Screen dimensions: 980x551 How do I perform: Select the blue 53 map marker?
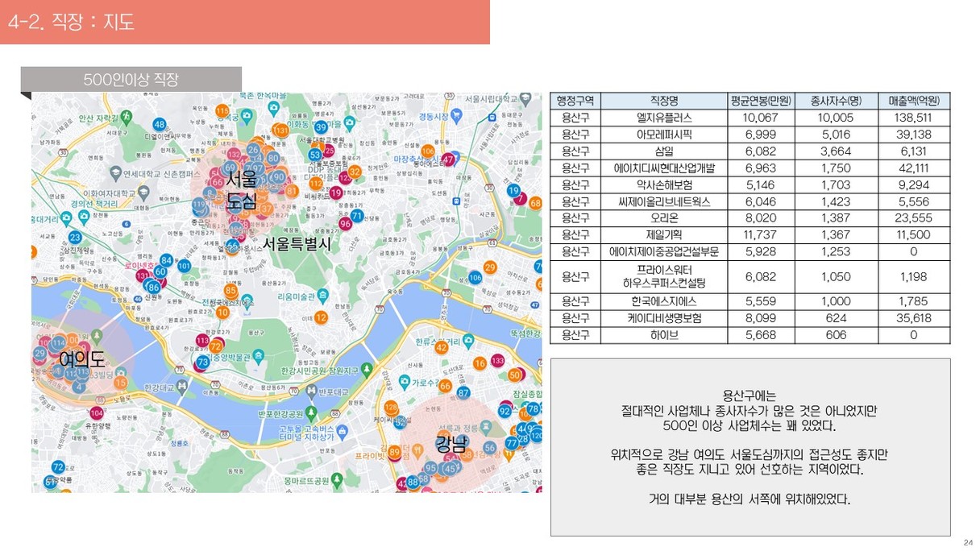pyautogui.click(x=315, y=155)
